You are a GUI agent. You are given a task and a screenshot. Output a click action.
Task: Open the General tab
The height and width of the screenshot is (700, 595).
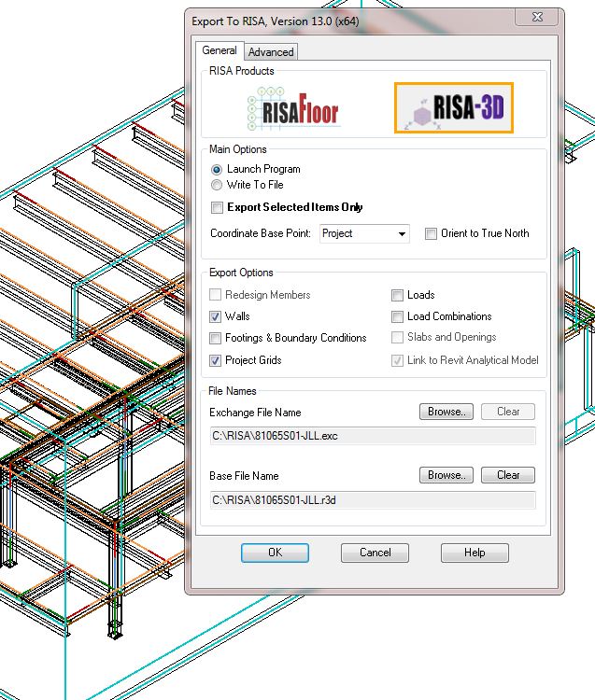click(x=220, y=50)
